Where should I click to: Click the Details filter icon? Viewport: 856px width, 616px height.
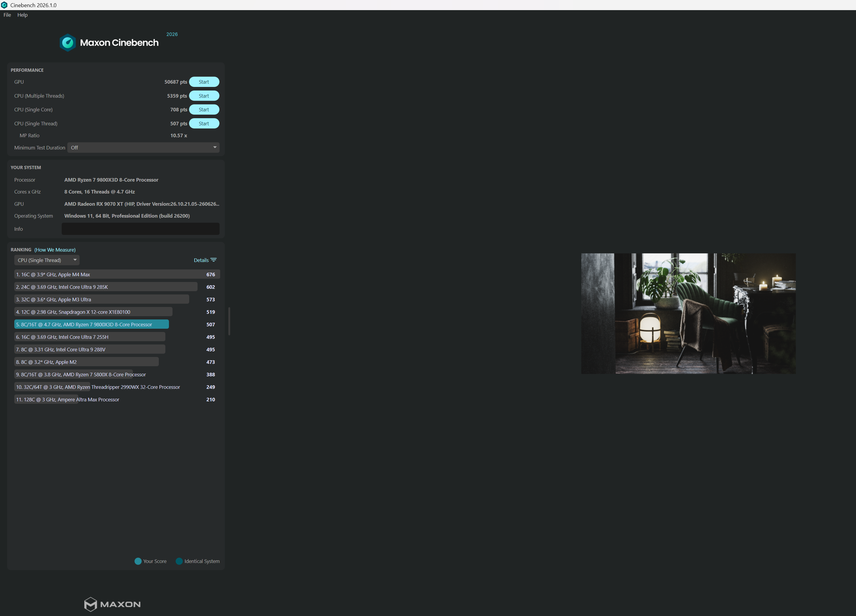tap(214, 260)
